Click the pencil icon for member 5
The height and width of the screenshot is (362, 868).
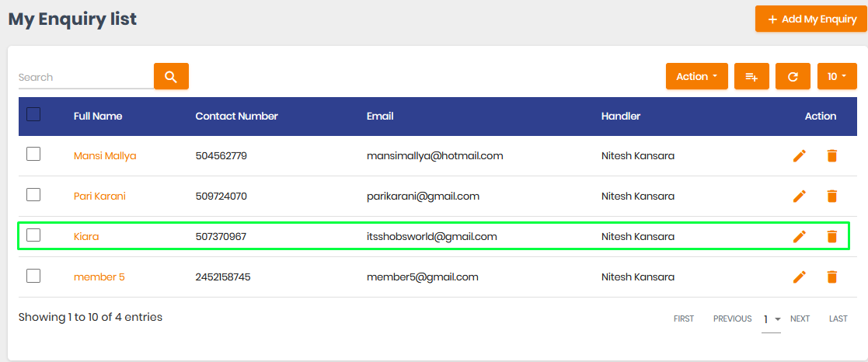click(x=799, y=277)
